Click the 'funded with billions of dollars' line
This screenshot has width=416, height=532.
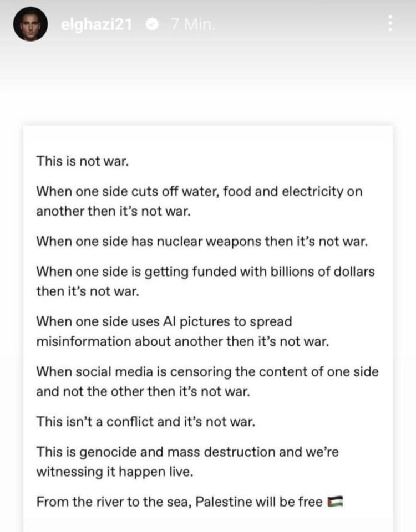click(205, 272)
